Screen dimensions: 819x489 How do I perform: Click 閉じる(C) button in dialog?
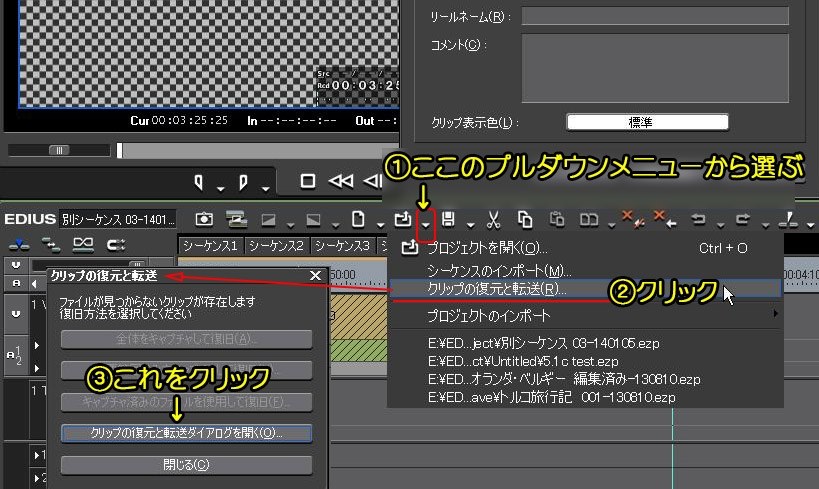click(x=186, y=464)
